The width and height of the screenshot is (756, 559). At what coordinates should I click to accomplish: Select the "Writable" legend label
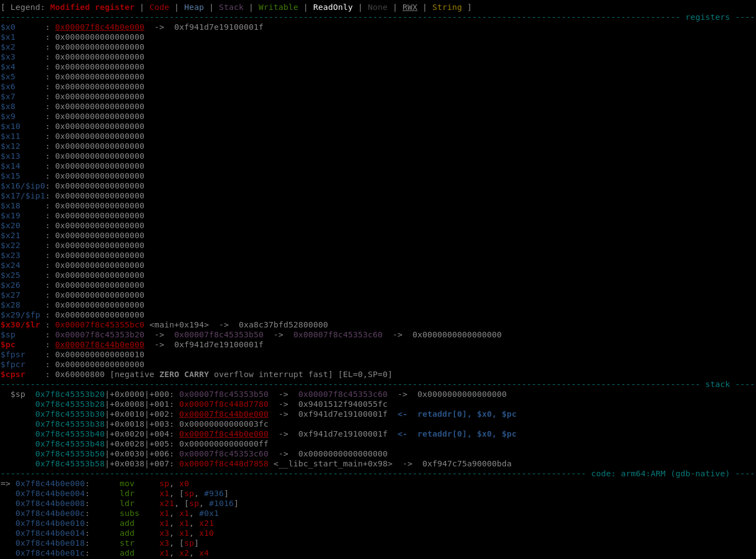(278, 7)
